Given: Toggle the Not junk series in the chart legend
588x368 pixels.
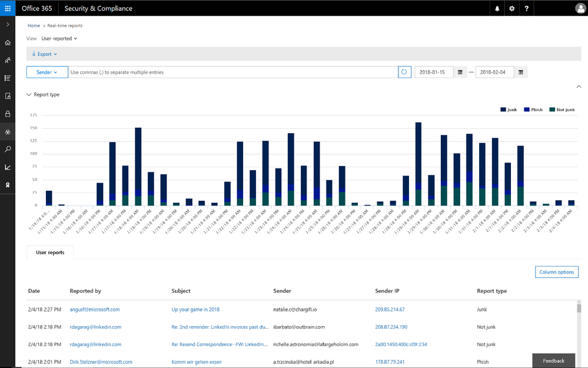Looking at the screenshot, I should click(x=562, y=110).
